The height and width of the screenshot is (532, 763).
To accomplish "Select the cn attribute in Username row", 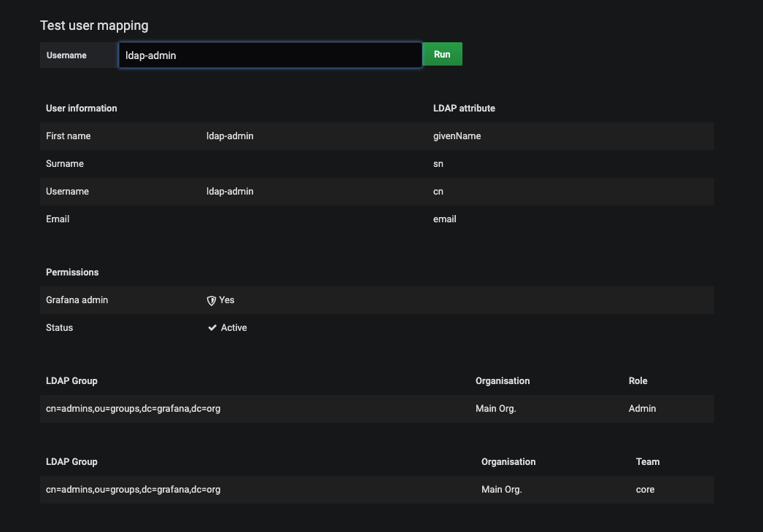I will click(438, 192).
